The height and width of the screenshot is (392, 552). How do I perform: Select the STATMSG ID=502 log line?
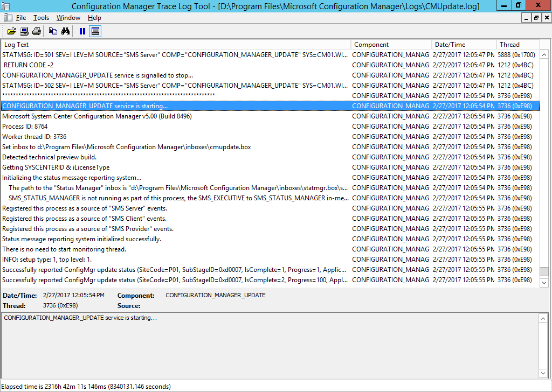click(271, 86)
